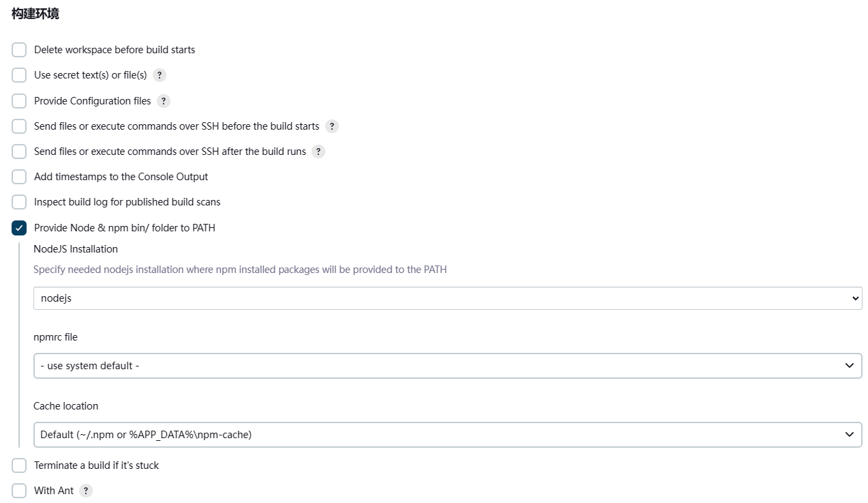Click the With Ant help icon
This screenshot has height=503, width=868.
coord(86,491)
